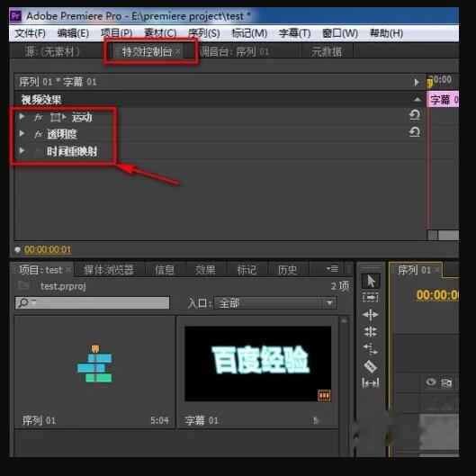Open the 素材(C) menu
The width and height of the screenshot is (476, 476).
[160, 33]
